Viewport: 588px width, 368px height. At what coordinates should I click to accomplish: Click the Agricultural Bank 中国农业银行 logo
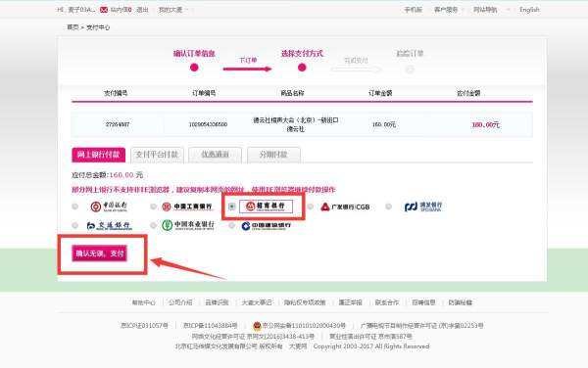(x=188, y=225)
